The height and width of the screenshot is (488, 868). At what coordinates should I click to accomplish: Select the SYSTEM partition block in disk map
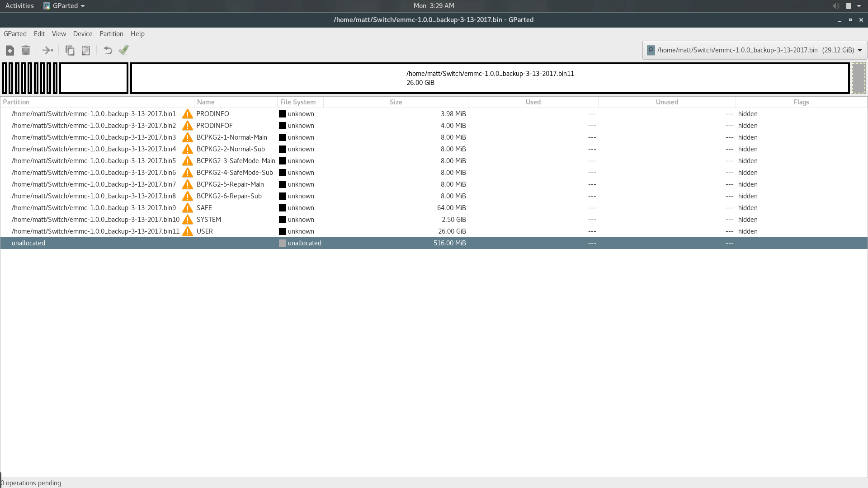94,78
